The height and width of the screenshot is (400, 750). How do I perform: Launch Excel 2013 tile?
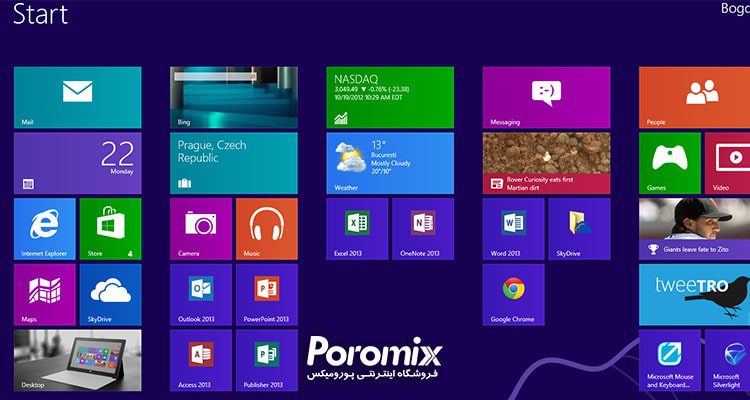(x=357, y=229)
